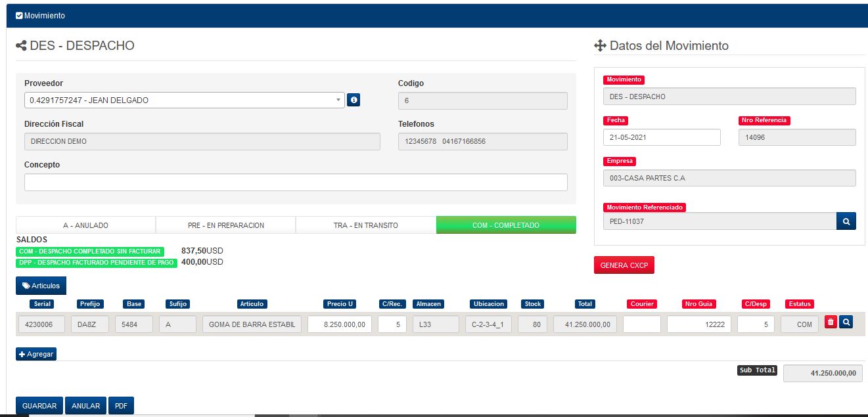Click Agregar to add a new article
868x417 pixels.
tap(36, 354)
